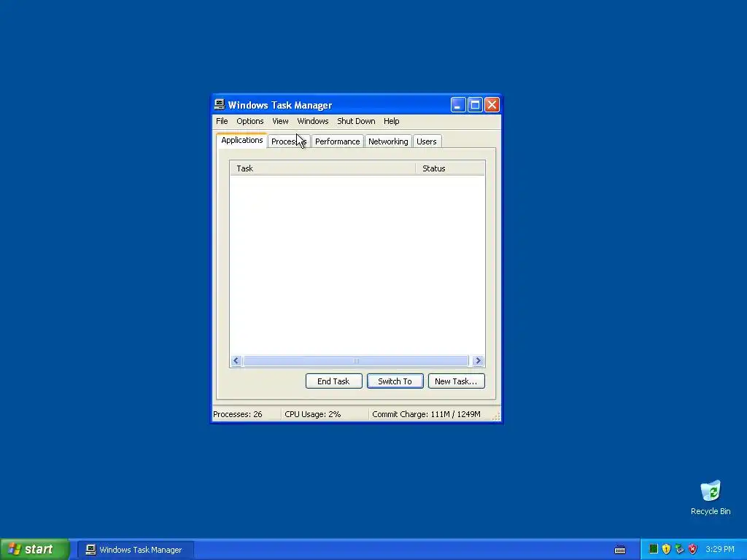Click the Task column header
The height and width of the screenshot is (560, 747).
click(x=322, y=168)
